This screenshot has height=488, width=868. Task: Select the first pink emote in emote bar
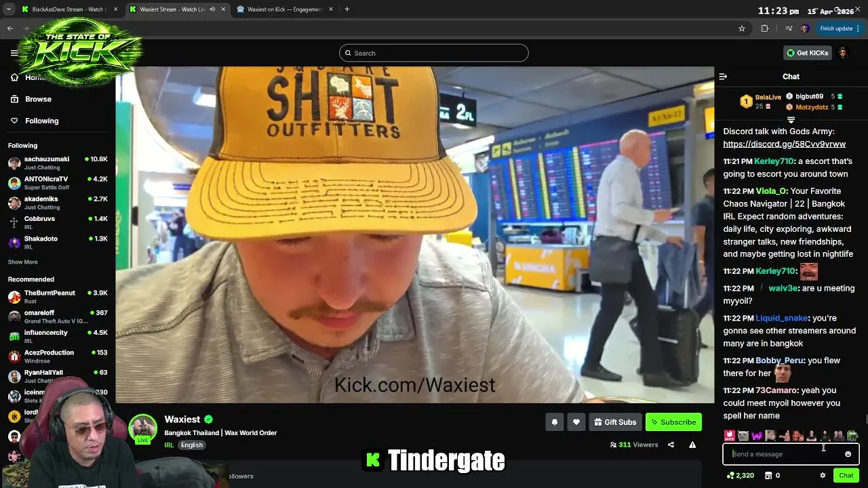[730, 436]
